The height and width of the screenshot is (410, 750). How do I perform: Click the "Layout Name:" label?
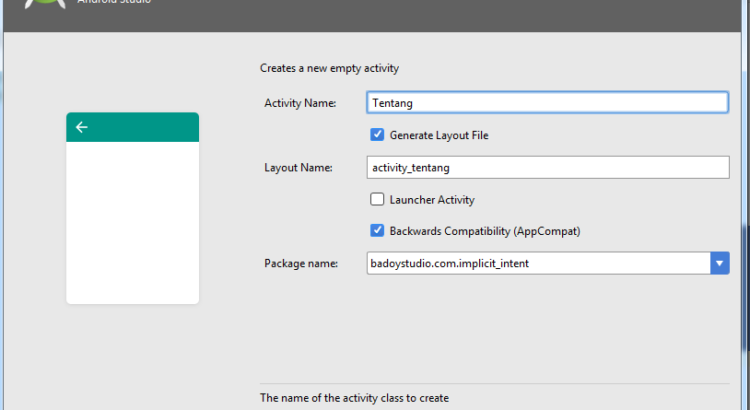coord(298,167)
